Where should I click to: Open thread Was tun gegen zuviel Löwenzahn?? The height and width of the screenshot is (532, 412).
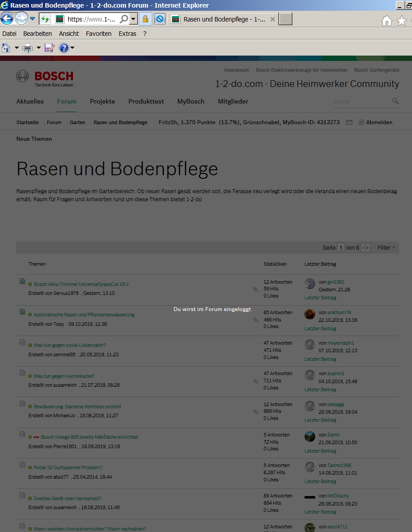[69, 346]
